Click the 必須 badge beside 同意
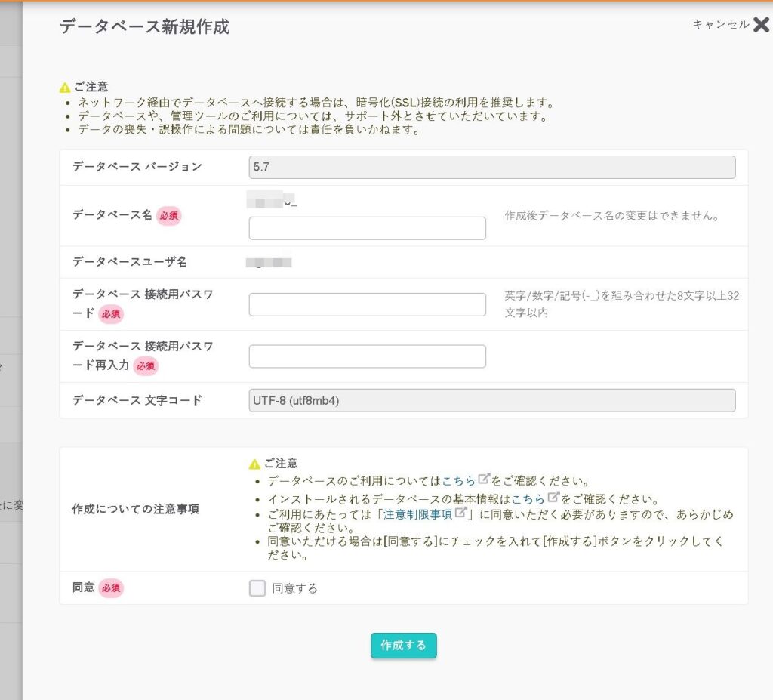773x700 pixels. click(111, 588)
